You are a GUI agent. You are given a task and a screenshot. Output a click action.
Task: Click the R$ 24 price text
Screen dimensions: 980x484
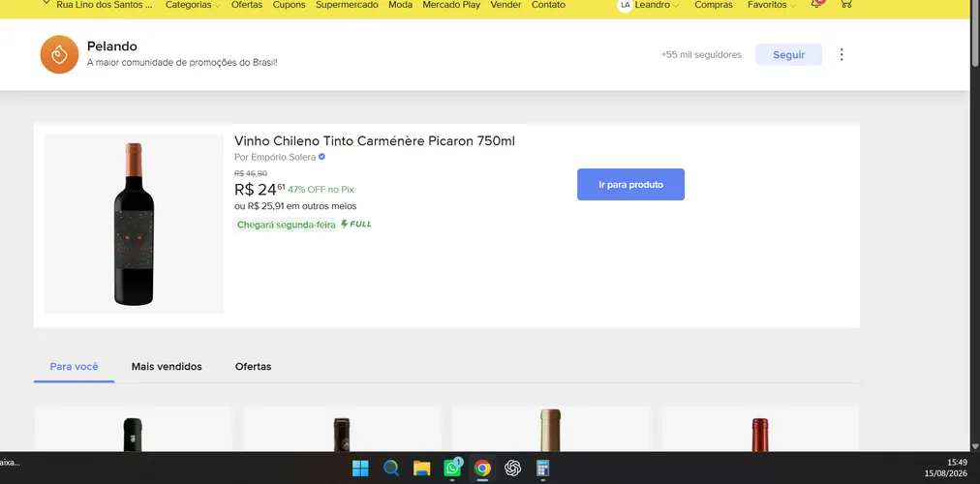[260, 189]
